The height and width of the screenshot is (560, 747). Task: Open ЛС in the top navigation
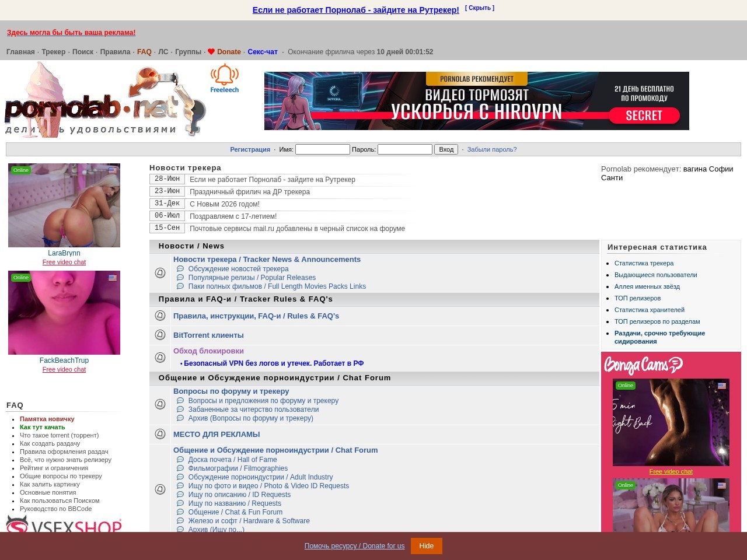[163, 52]
